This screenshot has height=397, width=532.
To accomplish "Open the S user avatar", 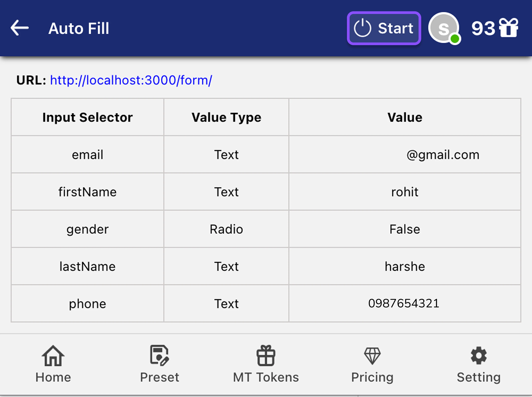I will 444,28.
